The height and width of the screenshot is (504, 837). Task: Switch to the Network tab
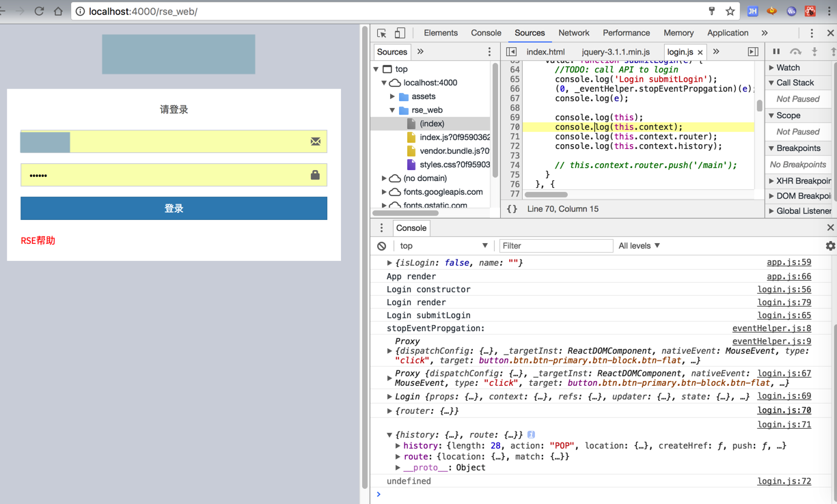[573, 33]
